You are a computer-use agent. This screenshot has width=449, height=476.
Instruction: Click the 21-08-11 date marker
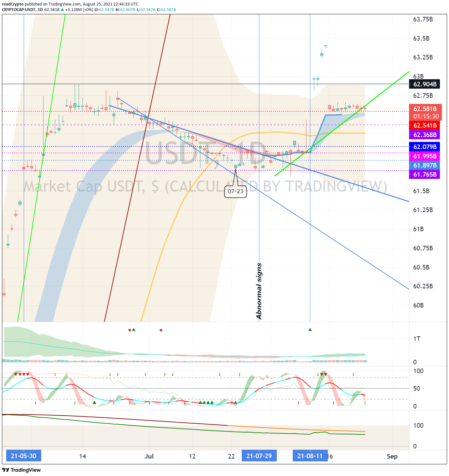click(310, 456)
